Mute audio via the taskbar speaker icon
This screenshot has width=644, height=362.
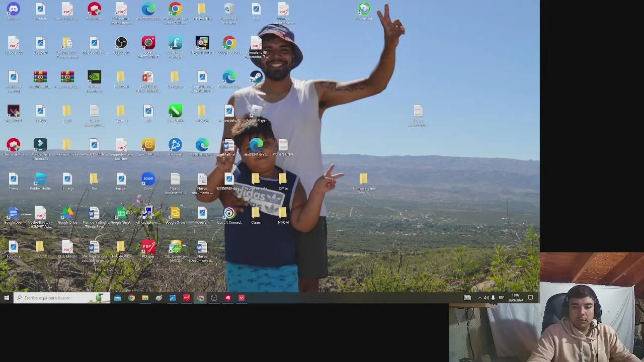click(x=487, y=298)
